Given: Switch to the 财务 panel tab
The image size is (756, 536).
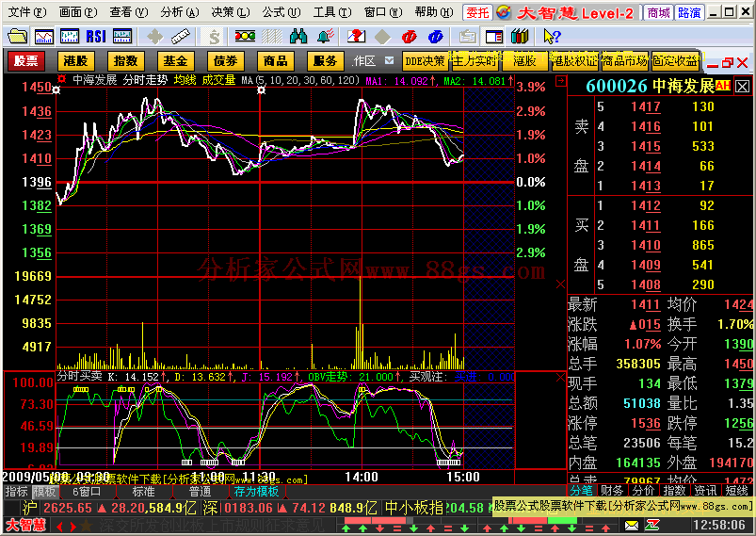Looking at the screenshot, I should (612, 491).
